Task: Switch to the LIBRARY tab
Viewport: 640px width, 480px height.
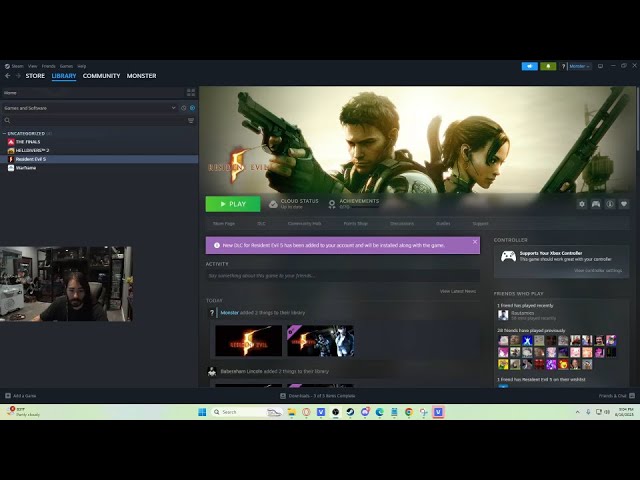Action: pos(64,76)
